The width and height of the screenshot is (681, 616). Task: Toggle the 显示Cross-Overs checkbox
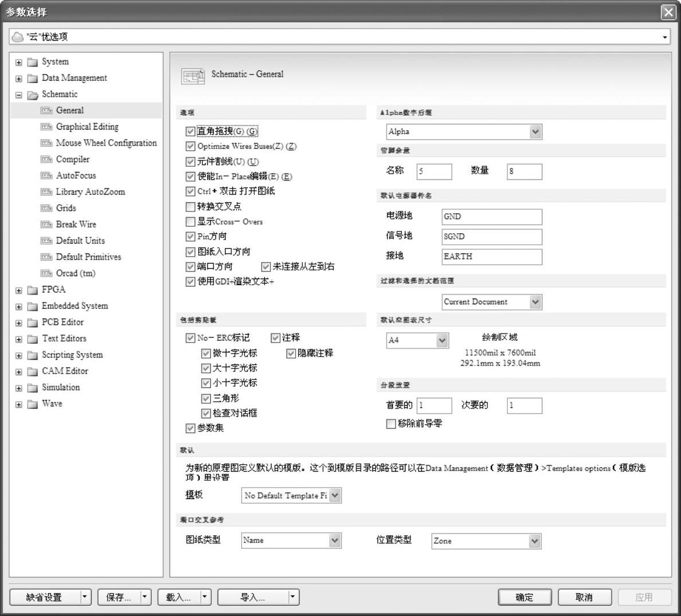tap(191, 222)
